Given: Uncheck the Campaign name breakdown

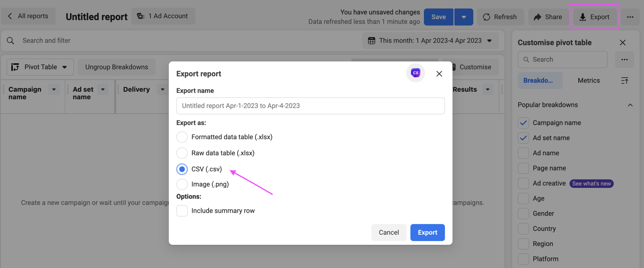Looking at the screenshot, I should pos(523,123).
